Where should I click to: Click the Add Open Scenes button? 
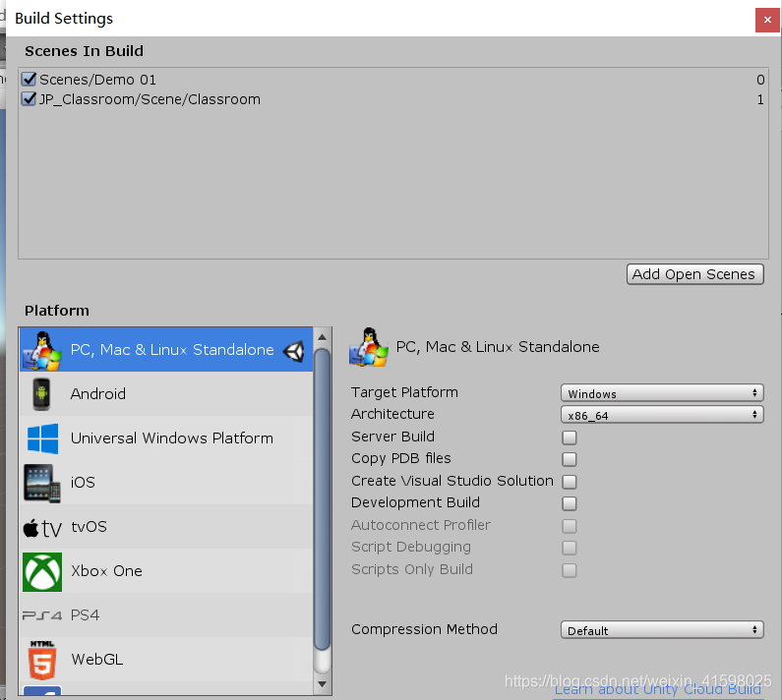point(694,274)
